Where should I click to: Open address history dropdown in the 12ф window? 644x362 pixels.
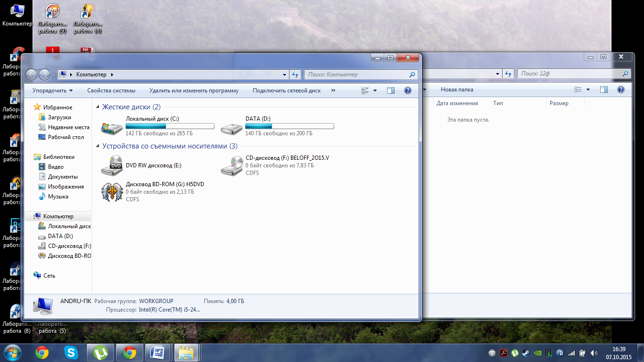click(x=497, y=74)
